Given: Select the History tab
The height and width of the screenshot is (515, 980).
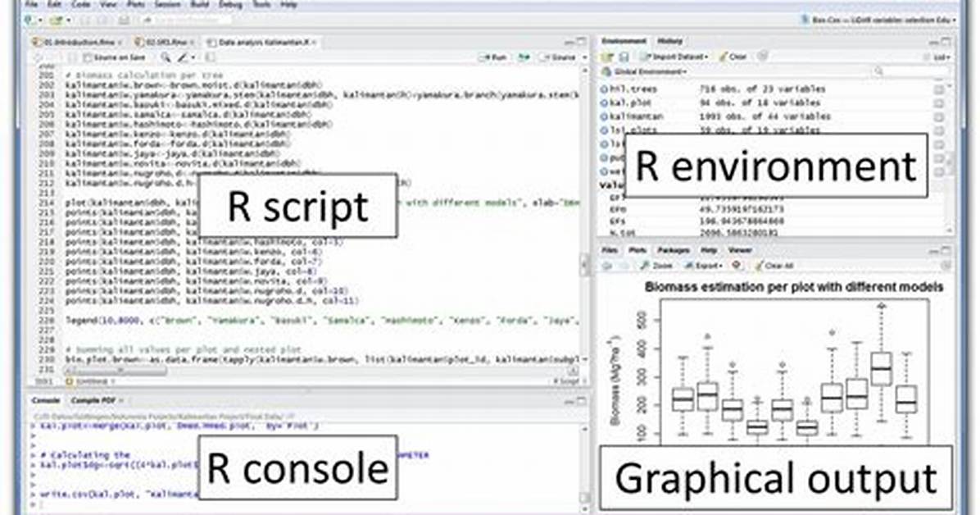Looking at the screenshot, I should pos(669,41).
